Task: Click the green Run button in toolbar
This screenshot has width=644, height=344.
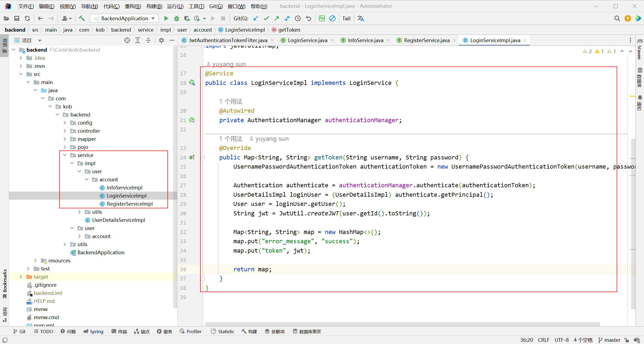Action: pos(166,18)
